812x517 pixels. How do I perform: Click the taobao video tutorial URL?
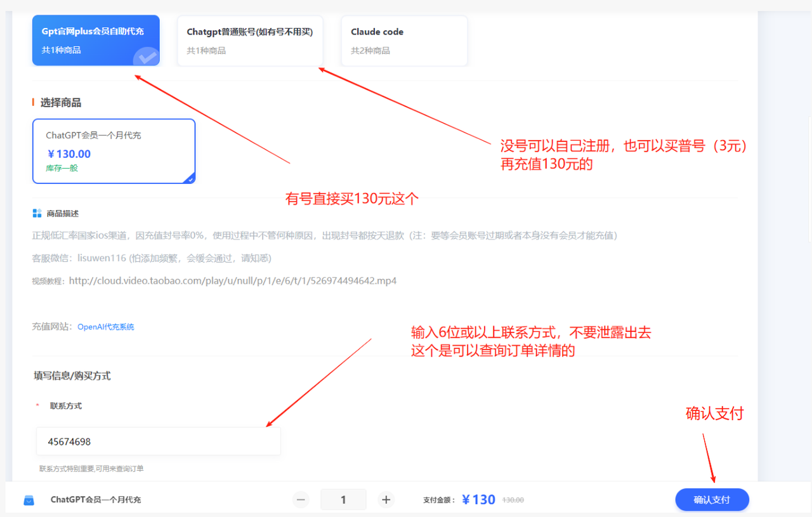pos(232,280)
